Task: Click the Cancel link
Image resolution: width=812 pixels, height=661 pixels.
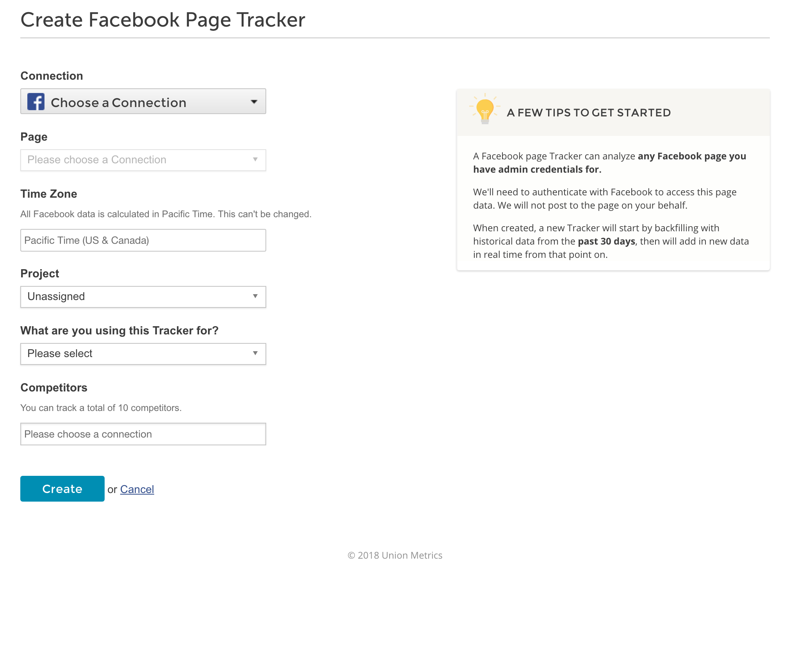Action: (x=137, y=489)
